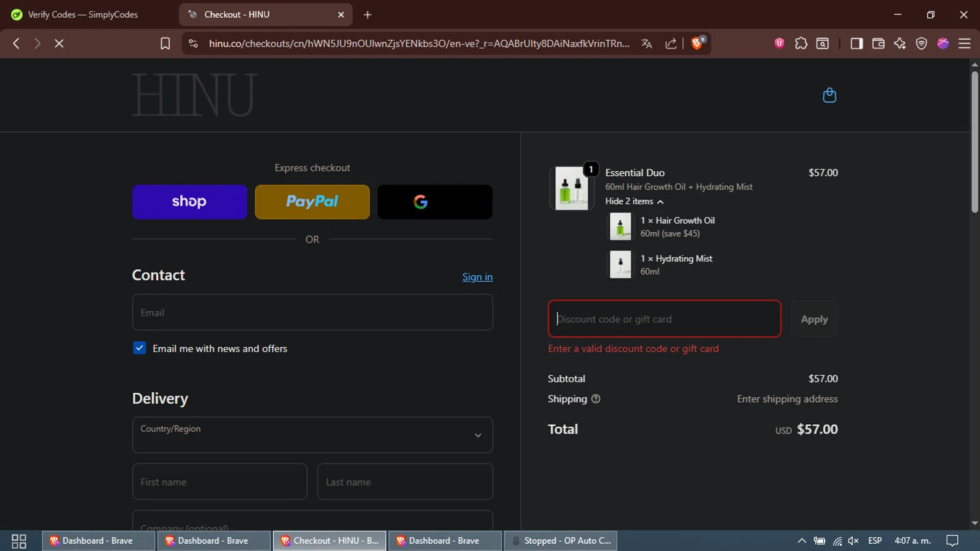Screen dimensions: 980x551
Task: Click the First name field
Action: (x=220, y=482)
